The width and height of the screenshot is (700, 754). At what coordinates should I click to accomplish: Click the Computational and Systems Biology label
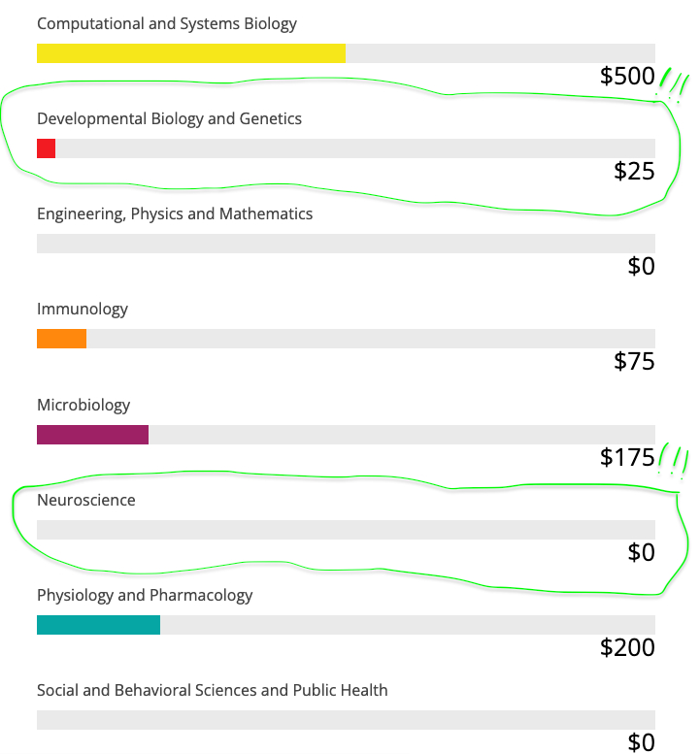[x=167, y=23]
